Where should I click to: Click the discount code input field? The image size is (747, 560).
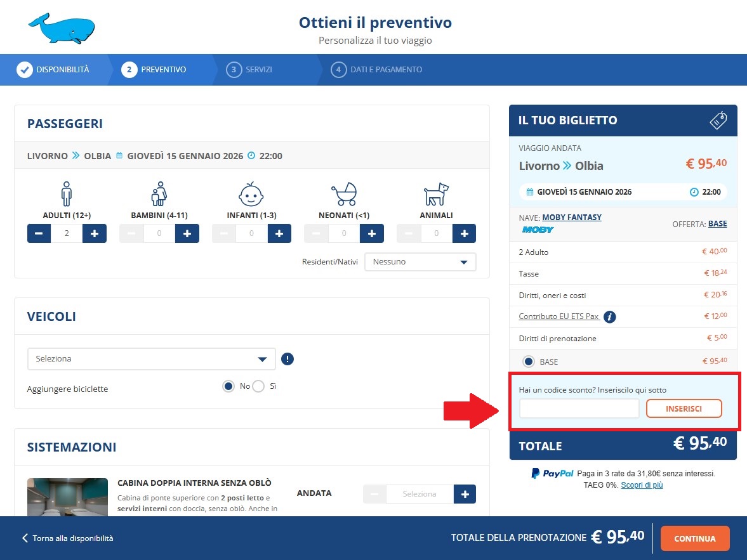(x=578, y=408)
